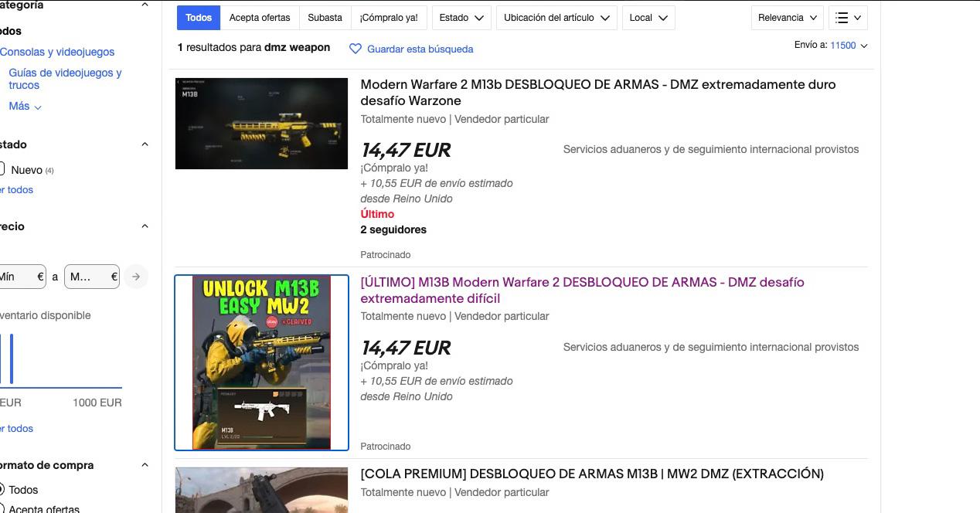The width and height of the screenshot is (980, 513).
Task: Change the Envío a: 11500 postal code
Action: point(849,46)
